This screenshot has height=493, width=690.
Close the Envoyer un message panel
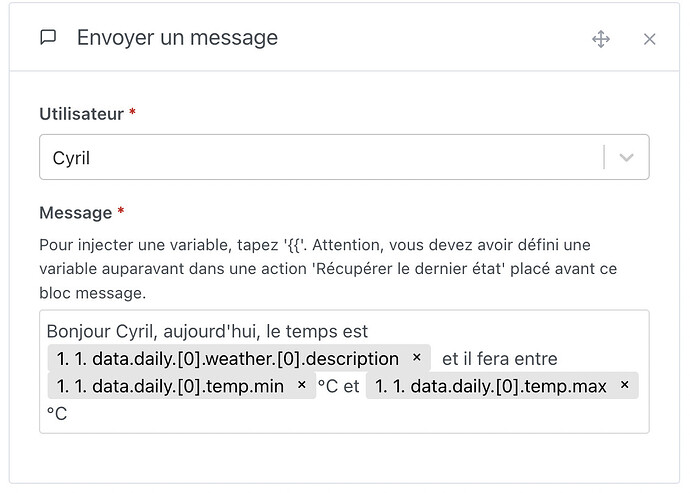(649, 39)
